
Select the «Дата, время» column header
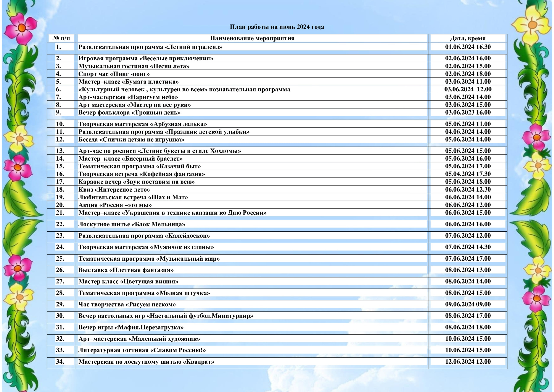468,38
